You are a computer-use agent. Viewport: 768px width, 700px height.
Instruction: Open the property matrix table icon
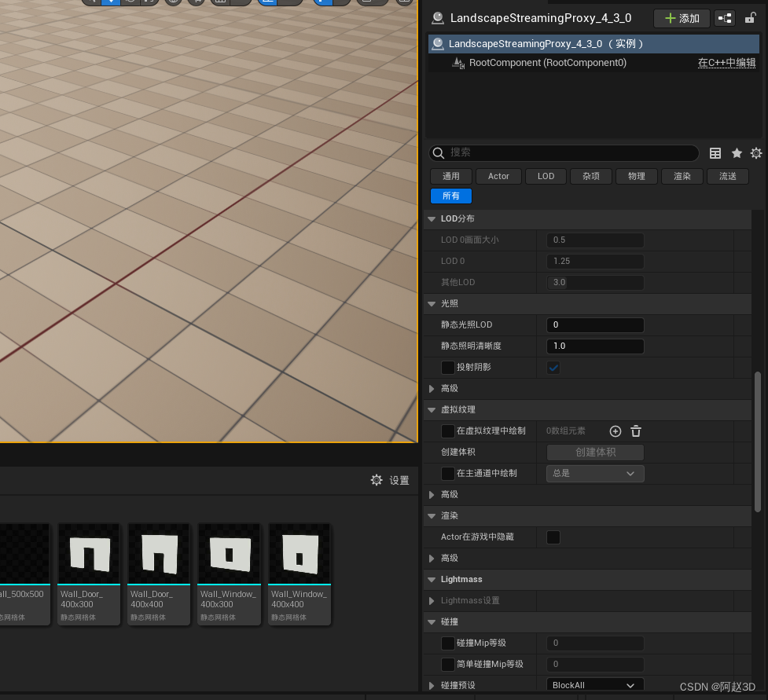coord(715,153)
